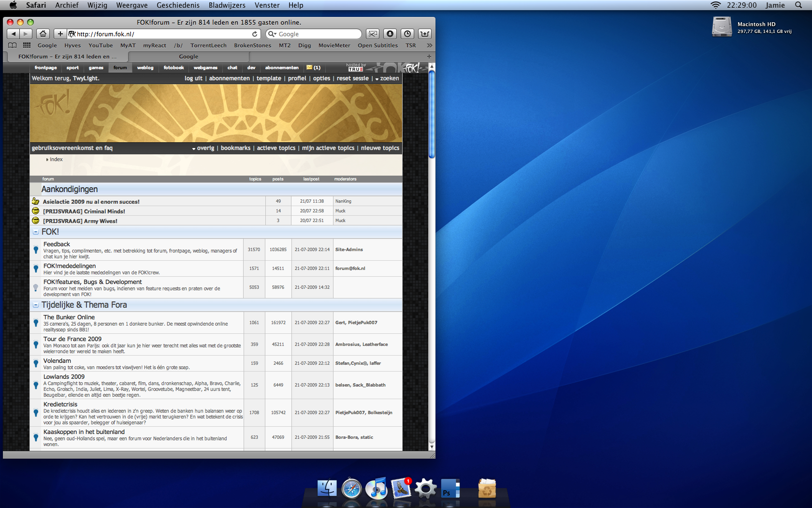Open the Safari menu in the menu bar

tap(36, 5)
